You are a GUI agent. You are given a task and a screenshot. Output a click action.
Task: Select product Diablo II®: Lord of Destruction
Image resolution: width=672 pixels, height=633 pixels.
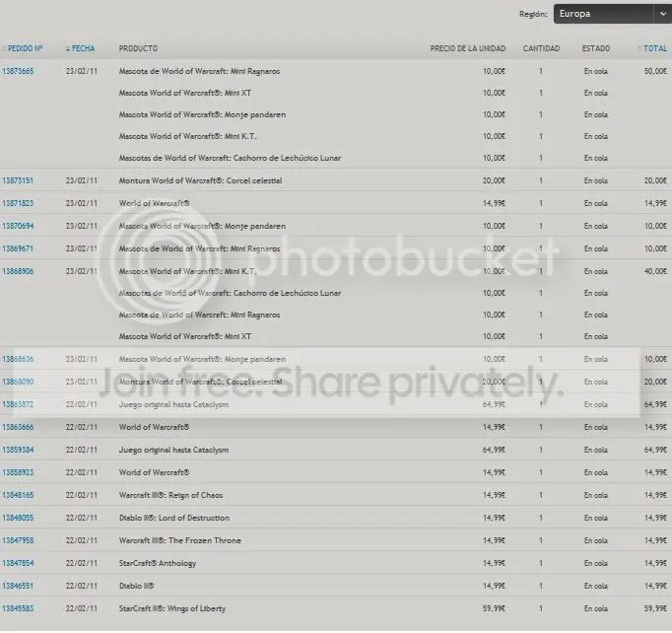click(174, 518)
